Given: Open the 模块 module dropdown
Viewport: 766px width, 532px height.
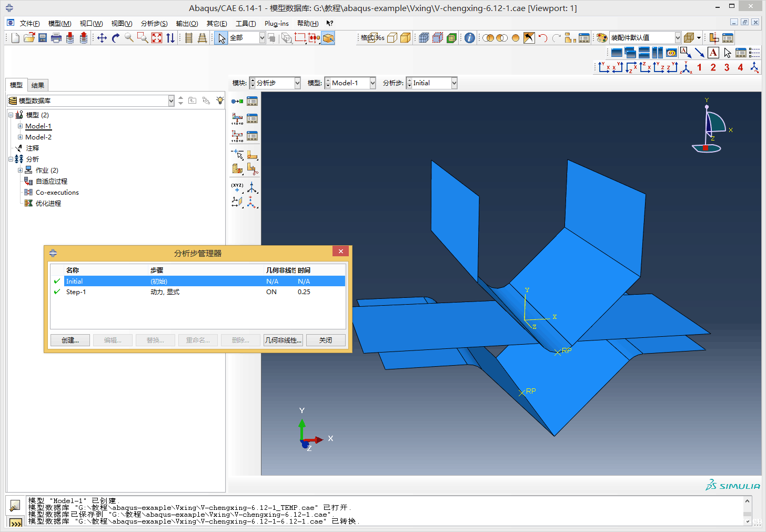Looking at the screenshot, I should pyautogui.click(x=297, y=83).
